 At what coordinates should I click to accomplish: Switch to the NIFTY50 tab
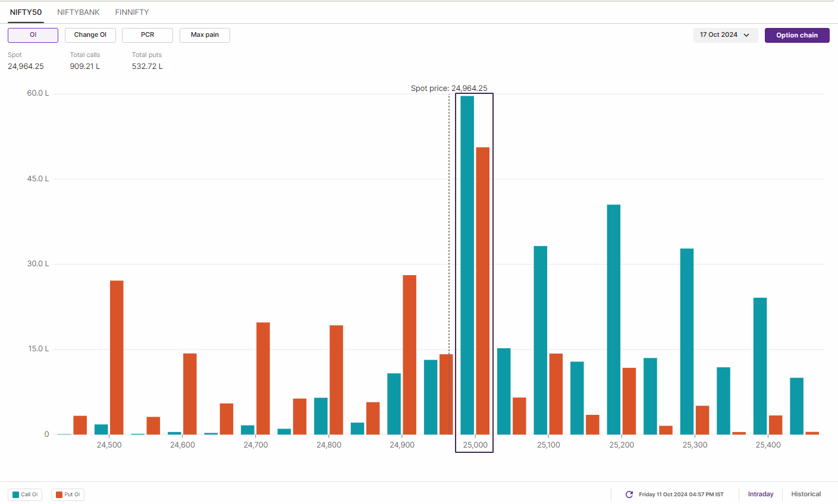(x=26, y=12)
